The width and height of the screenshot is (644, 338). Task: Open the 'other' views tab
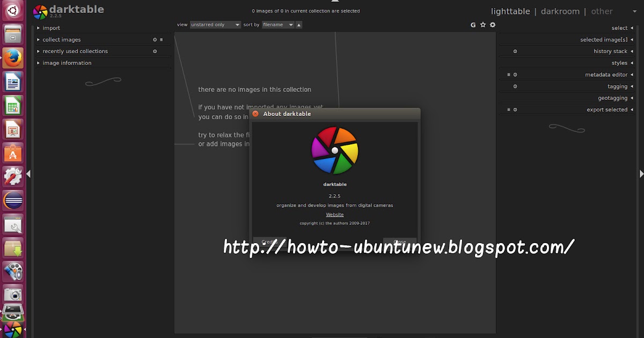pos(602,11)
